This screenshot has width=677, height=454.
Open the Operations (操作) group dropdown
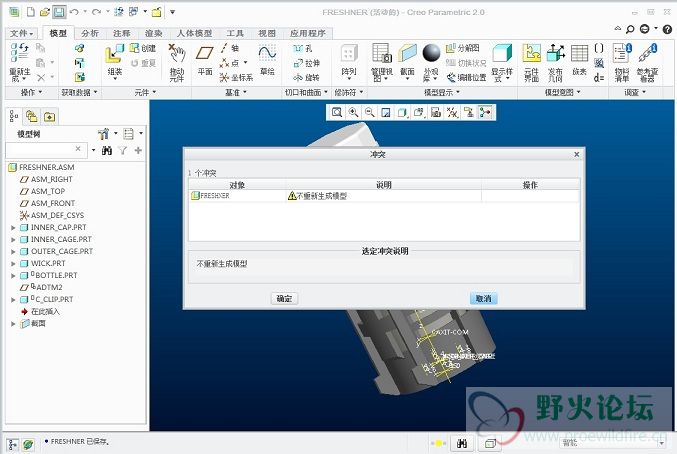pyautogui.click(x=32, y=92)
